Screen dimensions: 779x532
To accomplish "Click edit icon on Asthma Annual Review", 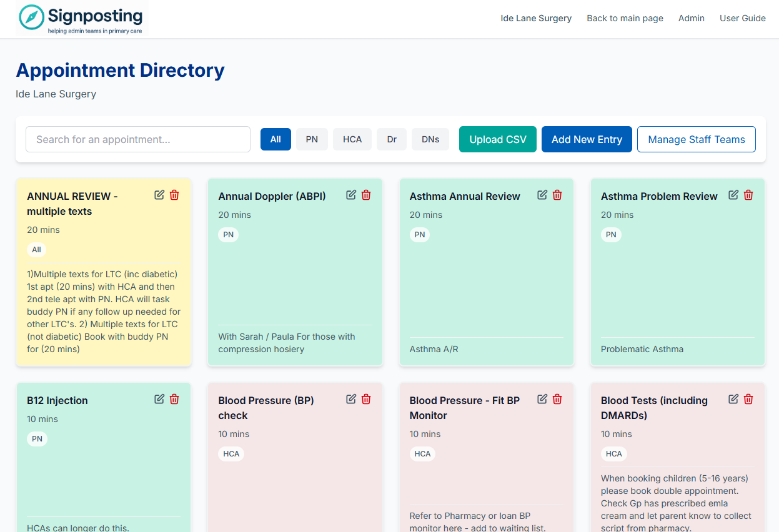I will point(542,195).
